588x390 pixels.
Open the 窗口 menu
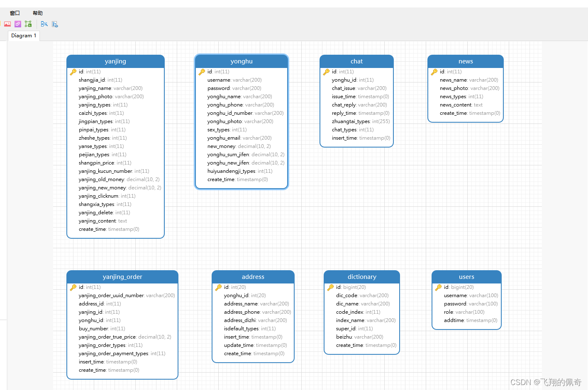[x=15, y=13]
